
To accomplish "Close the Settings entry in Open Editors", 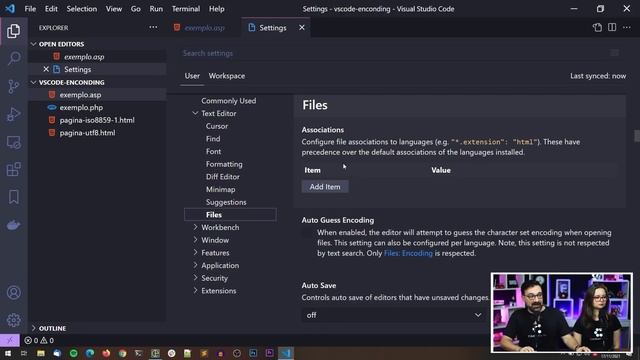I will (x=46, y=69).
